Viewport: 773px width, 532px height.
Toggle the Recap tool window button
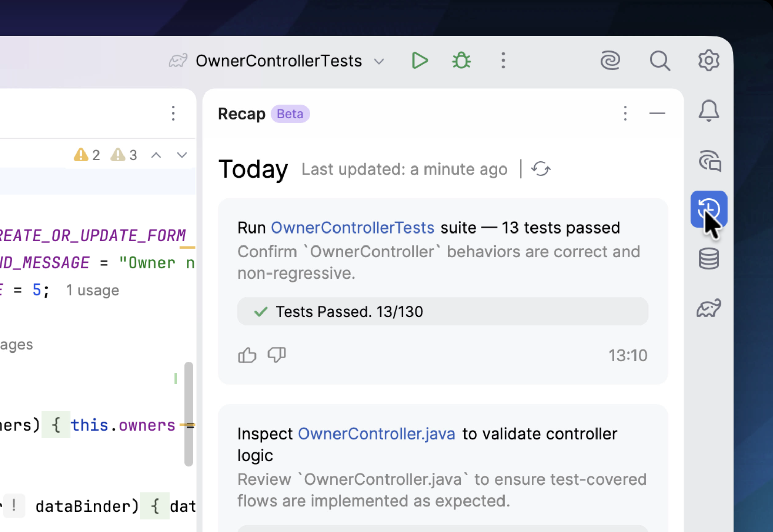click(708, 209)
